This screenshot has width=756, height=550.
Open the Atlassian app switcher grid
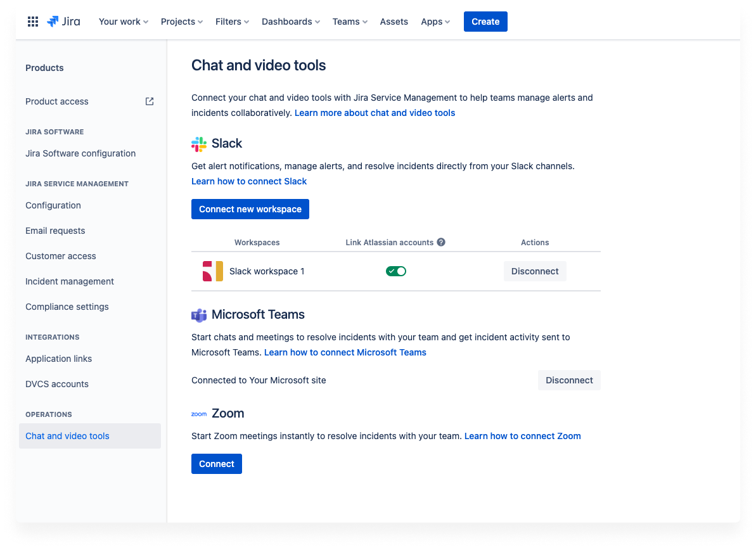click(x=32, y=21)
